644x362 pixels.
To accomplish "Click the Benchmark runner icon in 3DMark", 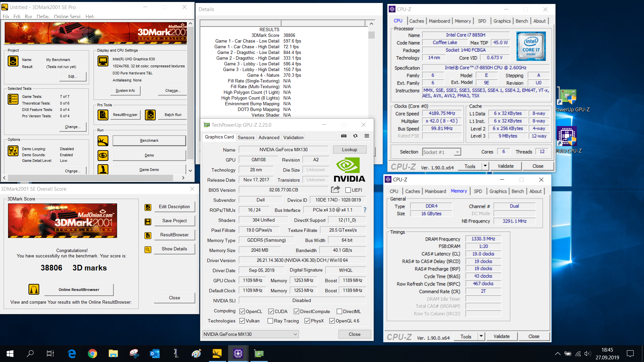I will point(103,140).
